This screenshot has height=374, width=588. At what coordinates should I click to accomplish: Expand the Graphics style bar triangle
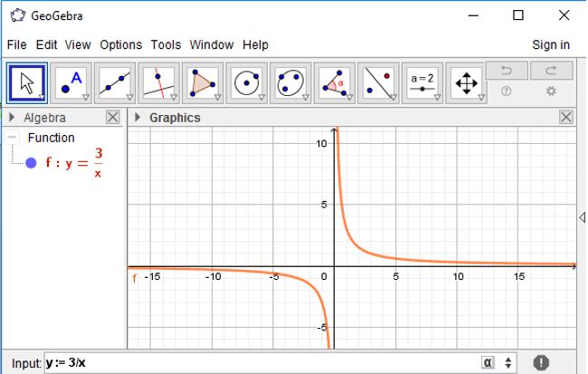(138, 118)
